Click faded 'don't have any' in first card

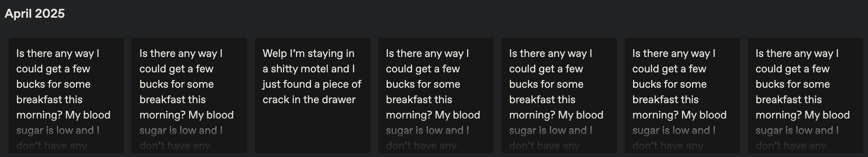click(52, 146)
